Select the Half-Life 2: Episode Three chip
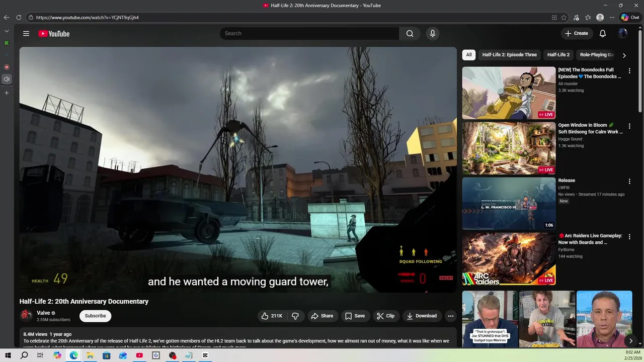Screen dimensions: 644x362 coord(509,55)
